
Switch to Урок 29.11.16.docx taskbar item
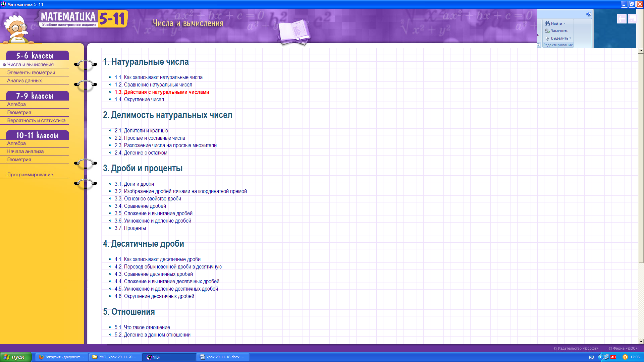[x=223, y=357]
